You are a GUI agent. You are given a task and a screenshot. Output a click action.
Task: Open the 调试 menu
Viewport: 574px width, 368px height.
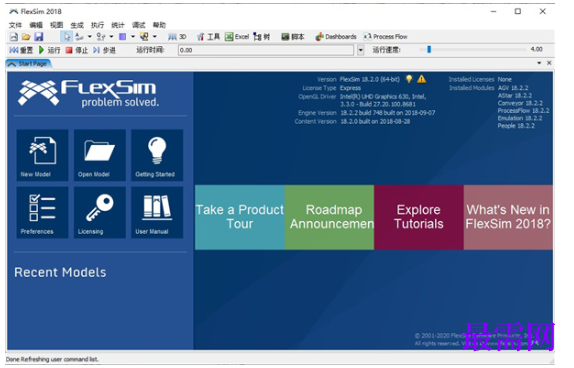point(139,25)
